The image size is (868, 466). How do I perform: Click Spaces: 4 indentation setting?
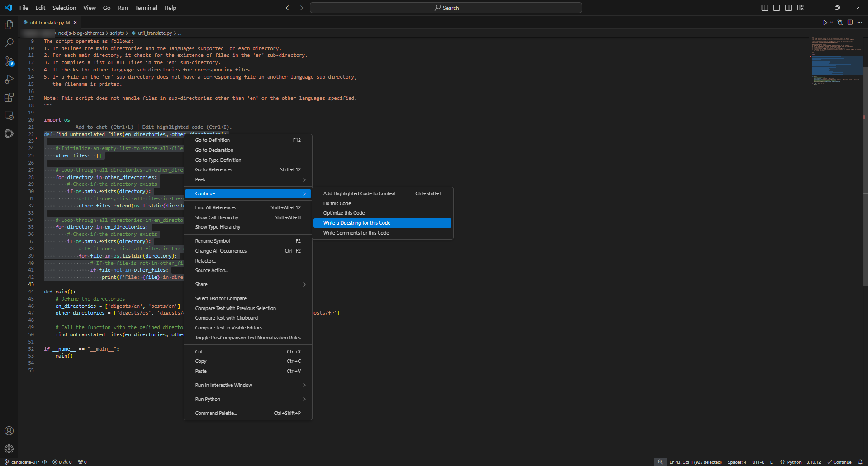pyautogui.click(x=737, y=462)
